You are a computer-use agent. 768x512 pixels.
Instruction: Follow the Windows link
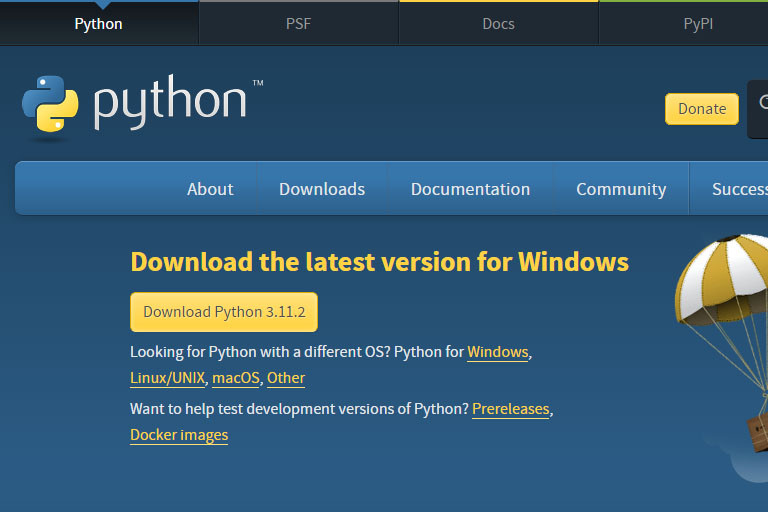(498, 352)
